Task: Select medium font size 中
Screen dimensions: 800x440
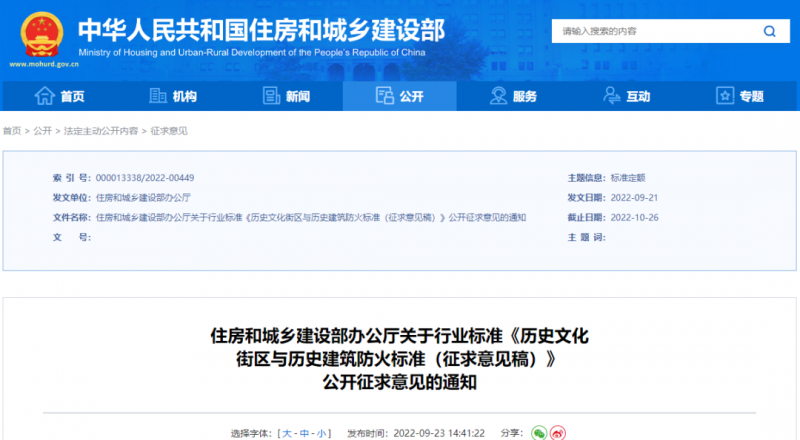Action: click(x=304, y=433)
